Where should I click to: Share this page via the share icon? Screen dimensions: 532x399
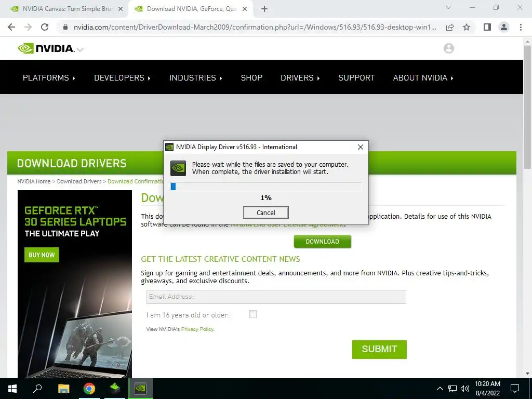[x=450, y=27]
